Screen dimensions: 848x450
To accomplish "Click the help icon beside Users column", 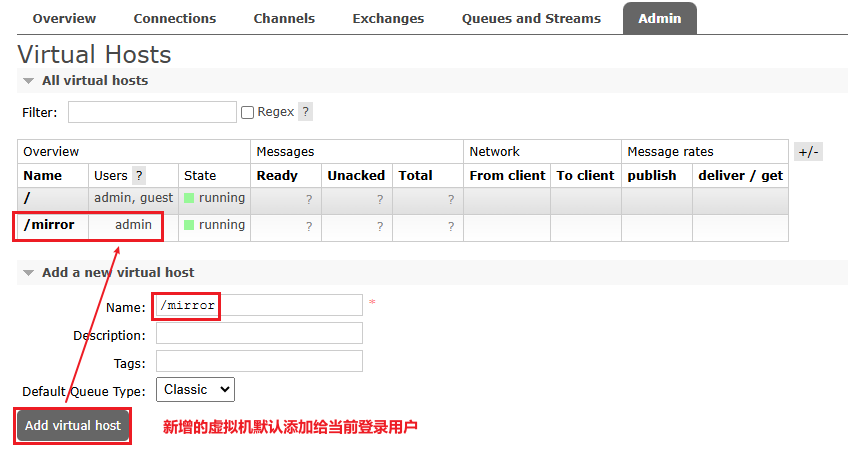I will pyautogui.click(x=139, y=175).
